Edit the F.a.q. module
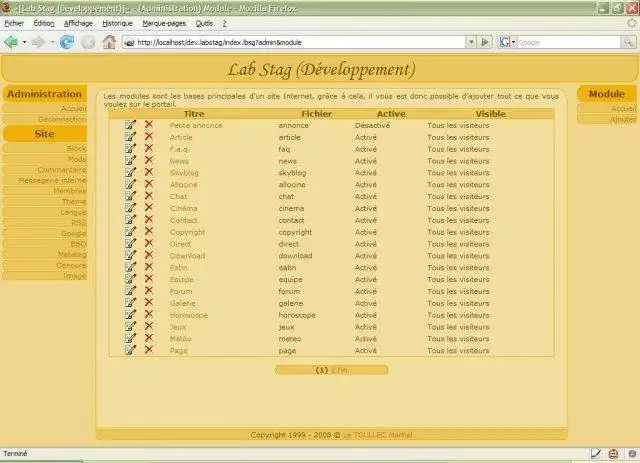Image resolution: width=640 pixels, height=463 pixels. [x=130, y=149]
